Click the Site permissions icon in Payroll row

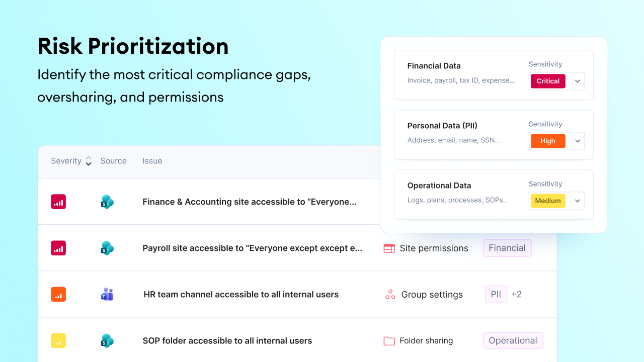(389, 248)
